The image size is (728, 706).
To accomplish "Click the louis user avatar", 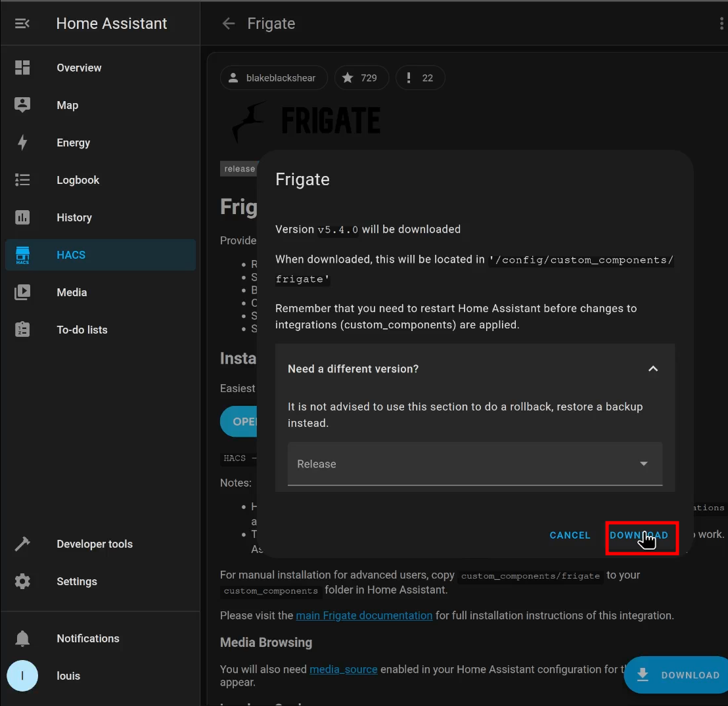I will (x=22, y=676).
